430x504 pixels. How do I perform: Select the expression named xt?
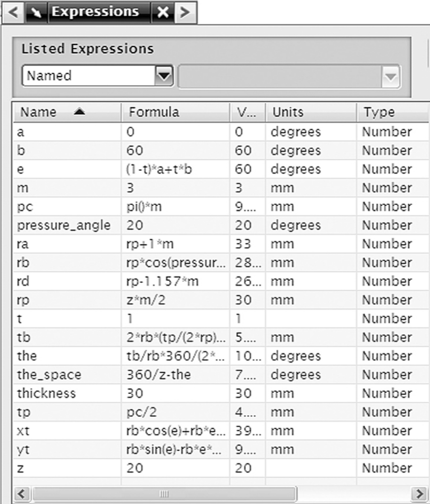[x=23, y=431]
